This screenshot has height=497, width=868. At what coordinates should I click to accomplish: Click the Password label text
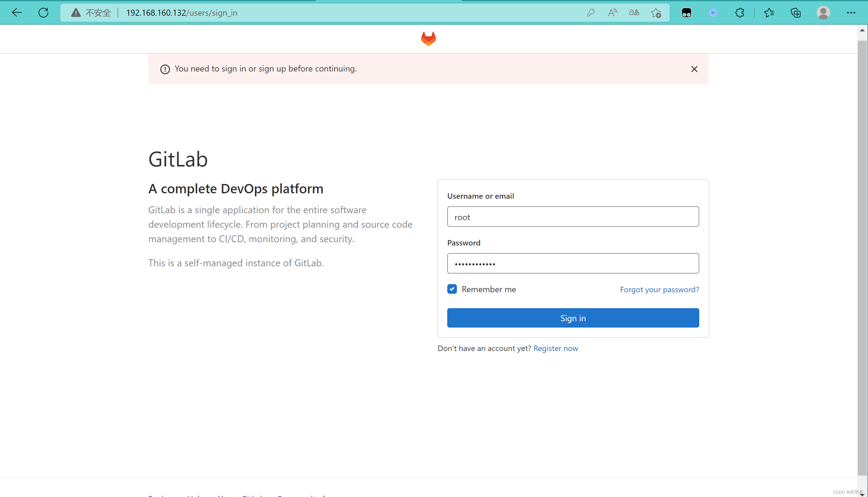tap(464, 243)
